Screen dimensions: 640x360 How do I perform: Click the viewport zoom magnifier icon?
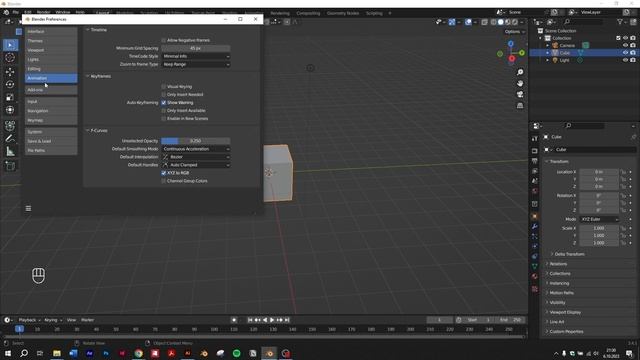pyautogui.click(x=520, y=72)
